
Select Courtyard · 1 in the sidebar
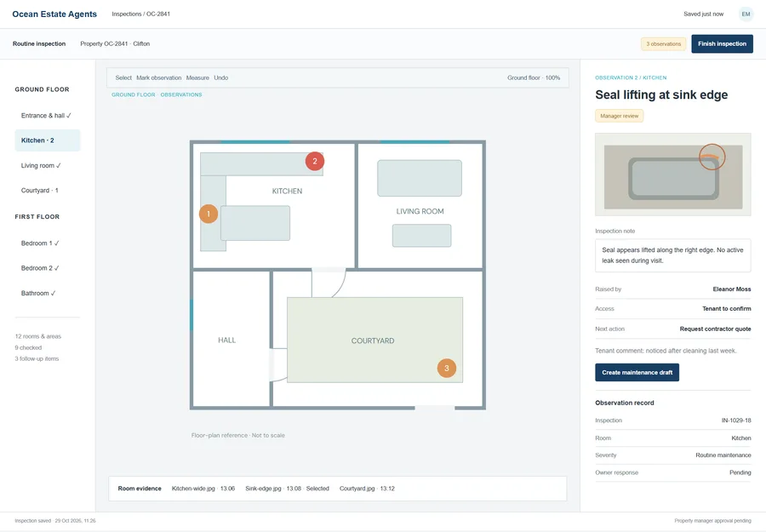[48, 191]
